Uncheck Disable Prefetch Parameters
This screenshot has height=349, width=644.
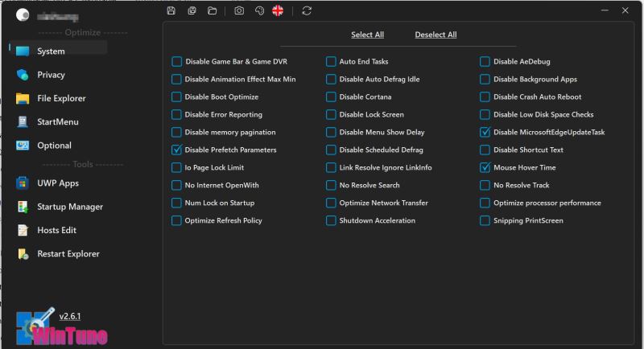click(x=176, y=150)
